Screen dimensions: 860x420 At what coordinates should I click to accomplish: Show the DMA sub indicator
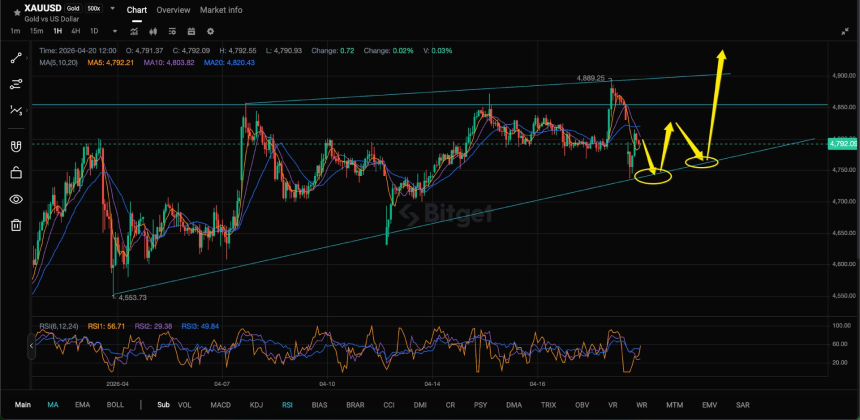514,405
